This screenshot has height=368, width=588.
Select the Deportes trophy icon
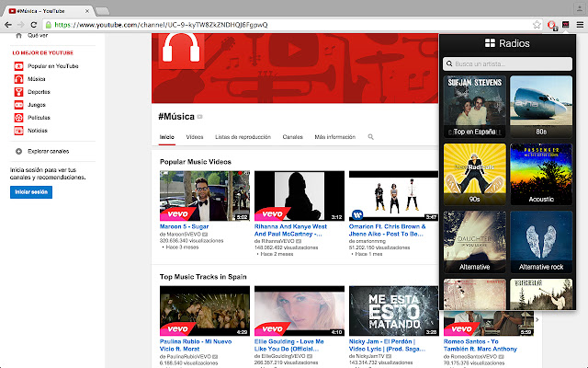(x=18, y=92)
